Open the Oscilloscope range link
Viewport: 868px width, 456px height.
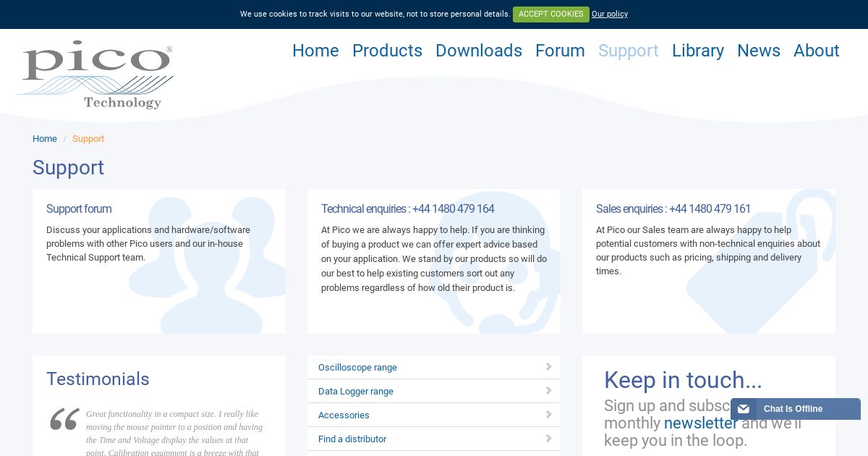click(x=357, y=368)
